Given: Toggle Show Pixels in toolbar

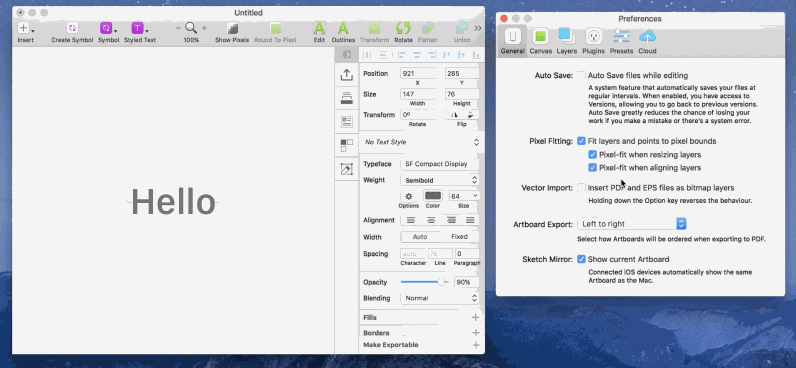Looking at the screenshot, I should click(x=232, y=28).
